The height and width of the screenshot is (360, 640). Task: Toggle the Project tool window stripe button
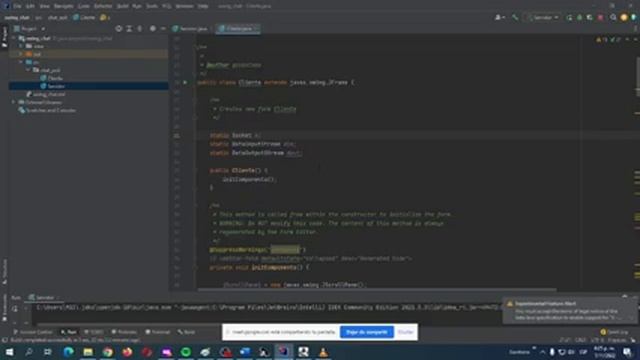(4, 37)
